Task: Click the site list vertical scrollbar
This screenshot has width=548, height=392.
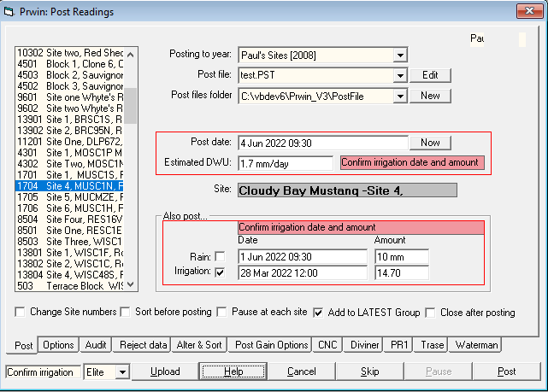Action: coord(131,171)
